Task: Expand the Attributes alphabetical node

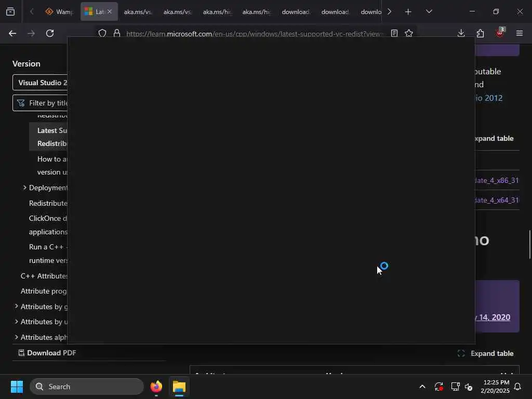Action: [x=16, y=337]
